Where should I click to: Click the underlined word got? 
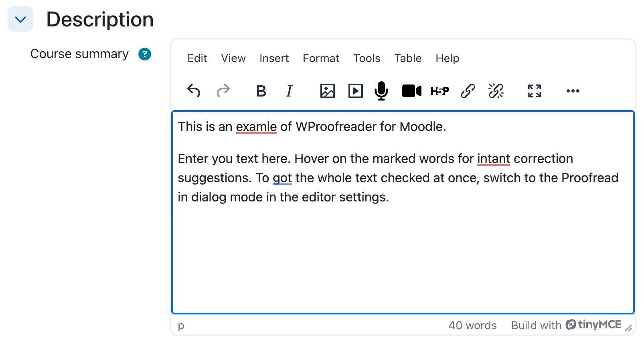282,178
